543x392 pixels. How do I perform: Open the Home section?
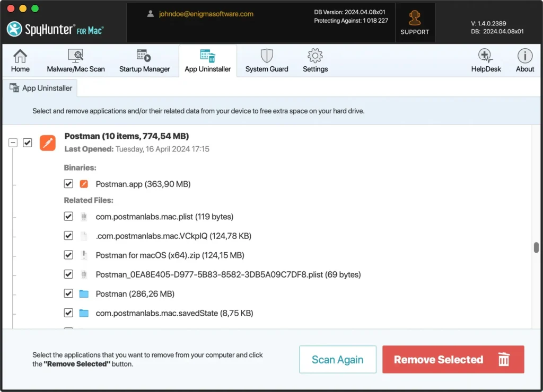[20, 60]
